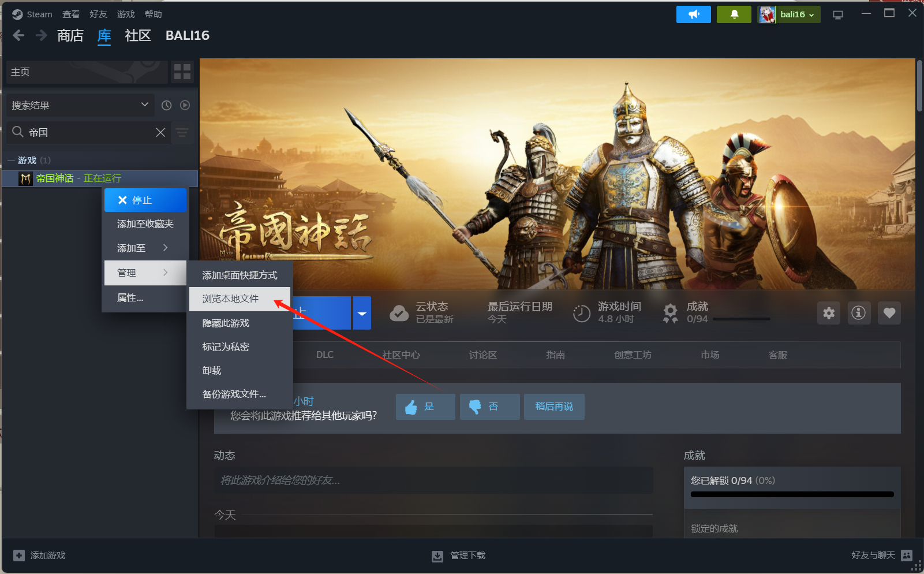Open the 好友 menu
The image size is (924, 574).
(98, 14)
